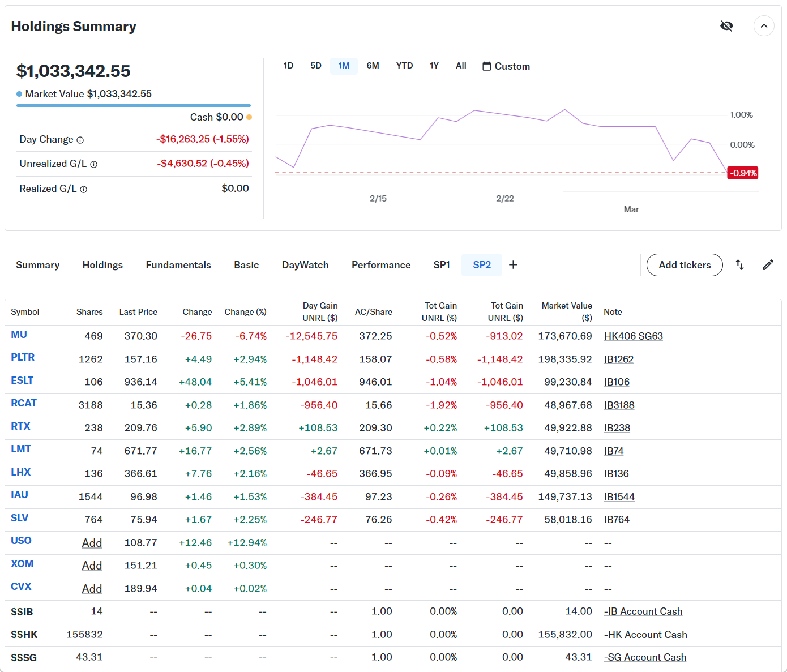Switch to the Fundamentals tab
The height and width of the screenshot is (672, 787).
pyautogui.click(x=178, y=265)
